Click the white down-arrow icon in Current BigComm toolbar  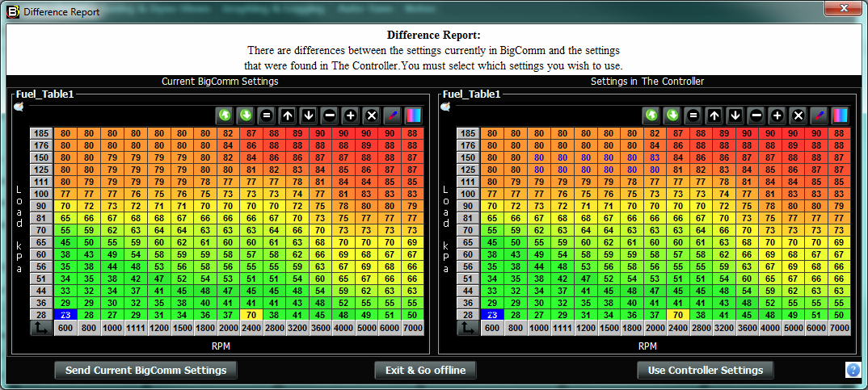309,115
